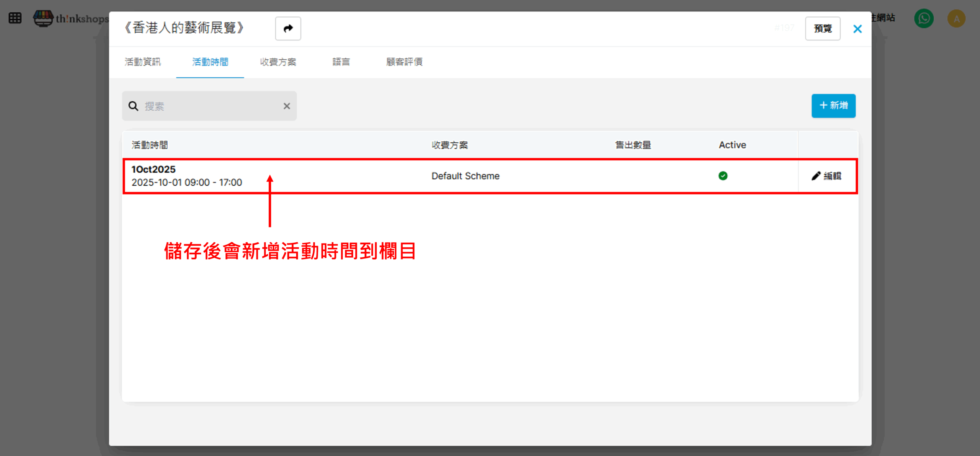Open 顧客評價 tab
This screenshot has width=980, height=456.
(x=404, y=62)
